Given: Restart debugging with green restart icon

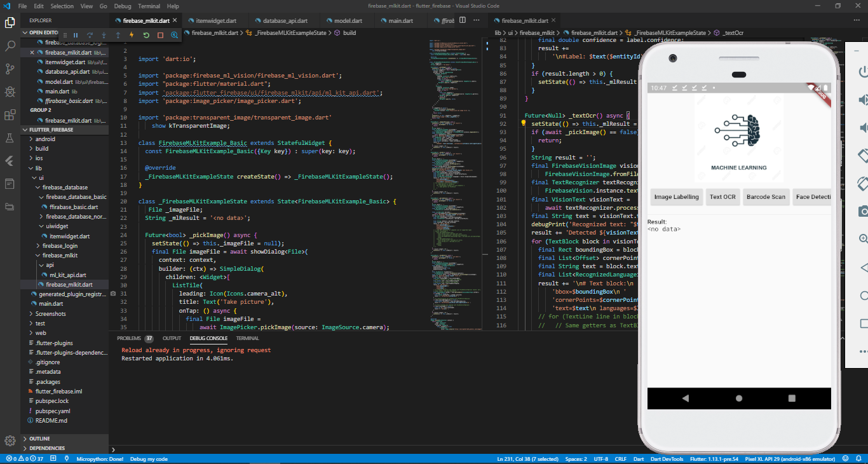Looking at the screenshot, I should pos(146,35).
